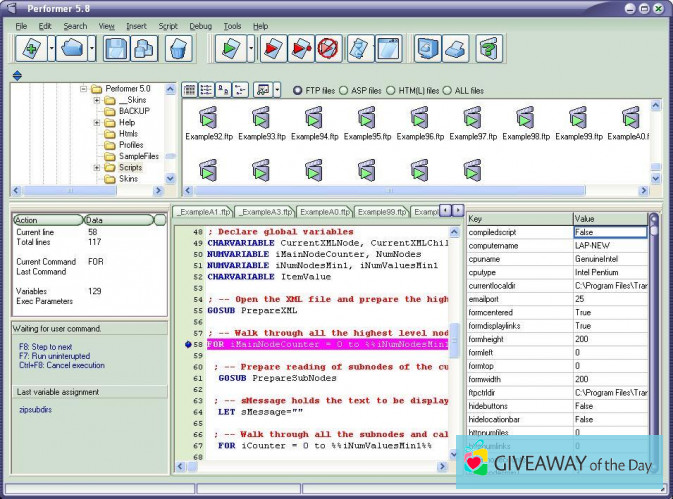Switch to the ExampleA0.ftp tab
Image resolution: width=673 pixels, height=499 pixels.
(325, 212)
